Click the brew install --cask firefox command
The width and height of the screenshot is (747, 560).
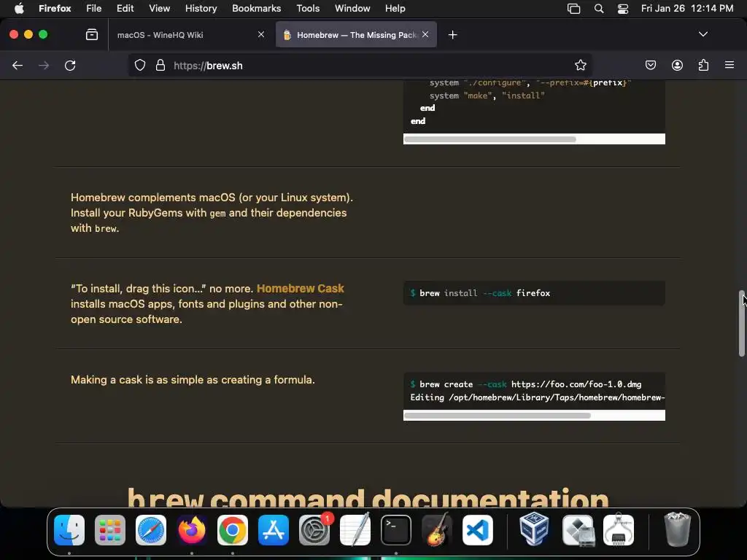484,293
